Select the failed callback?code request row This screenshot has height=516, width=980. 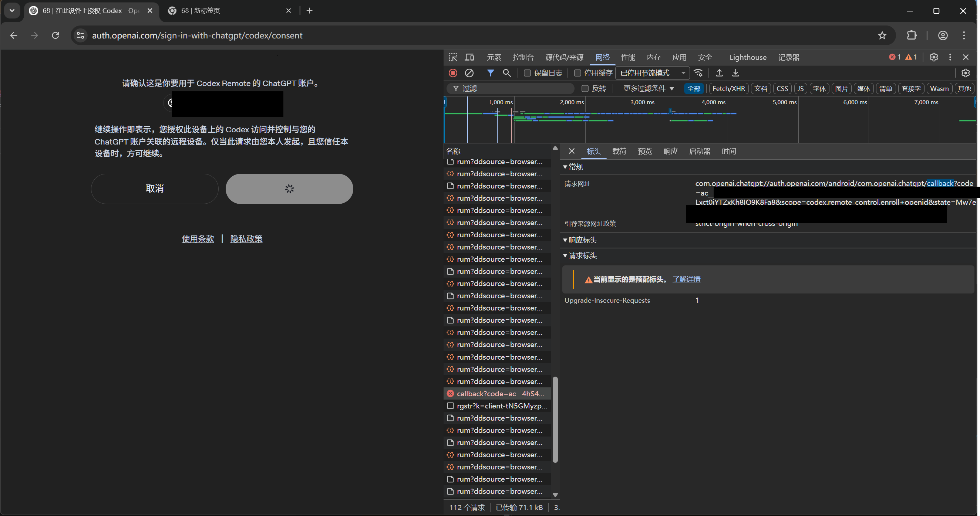click(x=497, y=394)
